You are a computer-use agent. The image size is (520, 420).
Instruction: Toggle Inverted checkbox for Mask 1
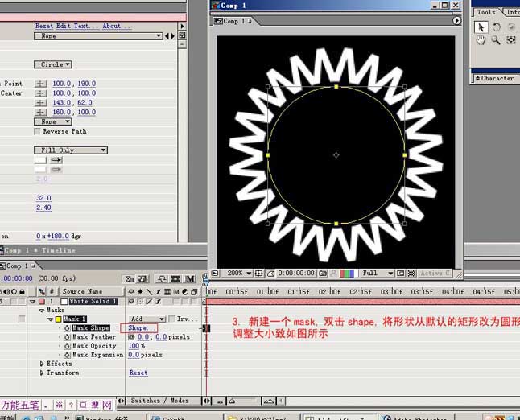171,319
